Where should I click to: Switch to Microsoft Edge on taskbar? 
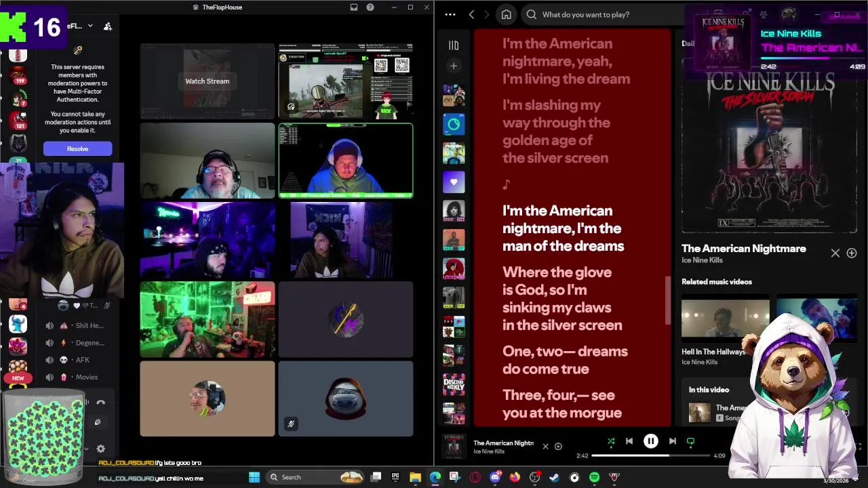[435, 477]
